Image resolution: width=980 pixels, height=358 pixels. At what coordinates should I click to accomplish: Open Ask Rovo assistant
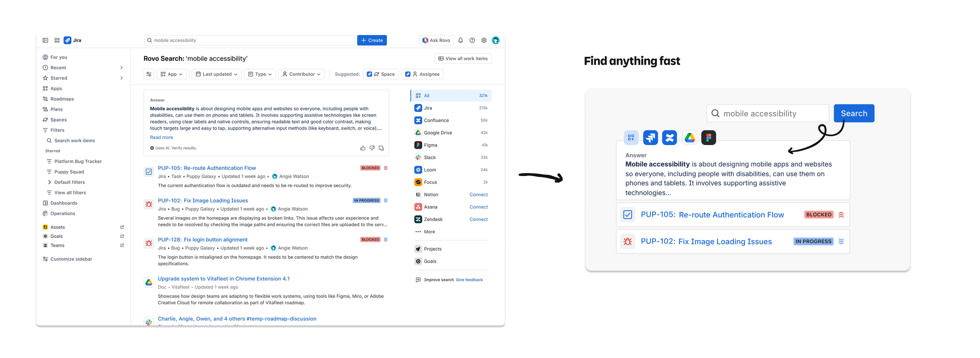436,40
